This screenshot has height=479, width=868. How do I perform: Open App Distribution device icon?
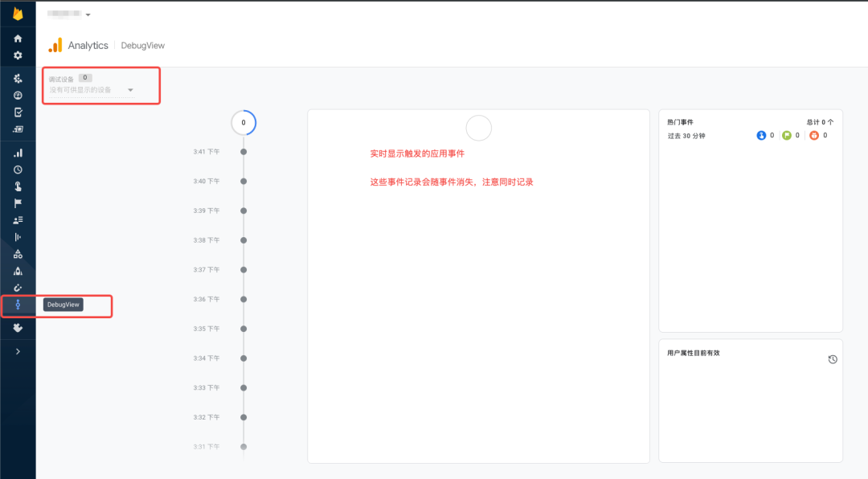(18, 129)
